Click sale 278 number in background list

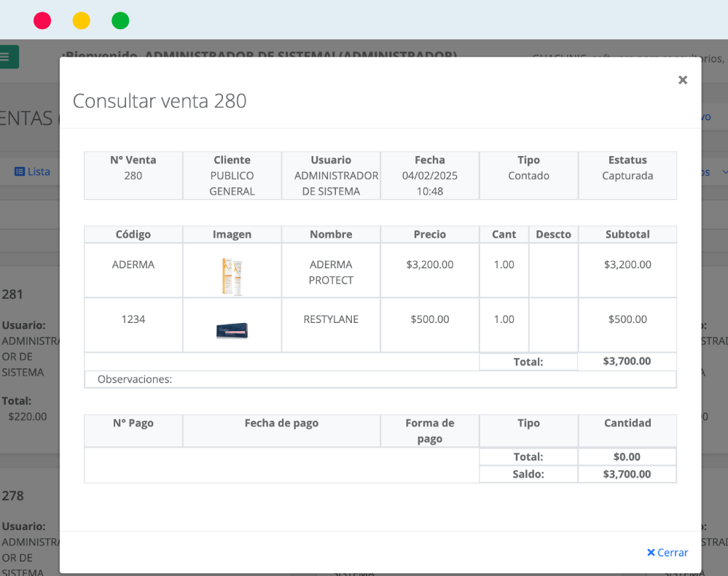coord(12,496)
